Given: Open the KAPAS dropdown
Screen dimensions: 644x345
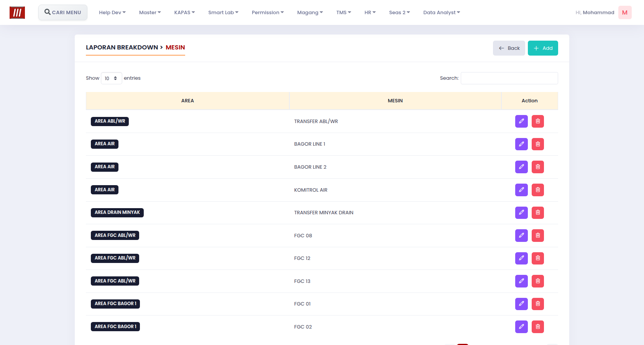Looking at the screenshot, I should tap(184, 13).
